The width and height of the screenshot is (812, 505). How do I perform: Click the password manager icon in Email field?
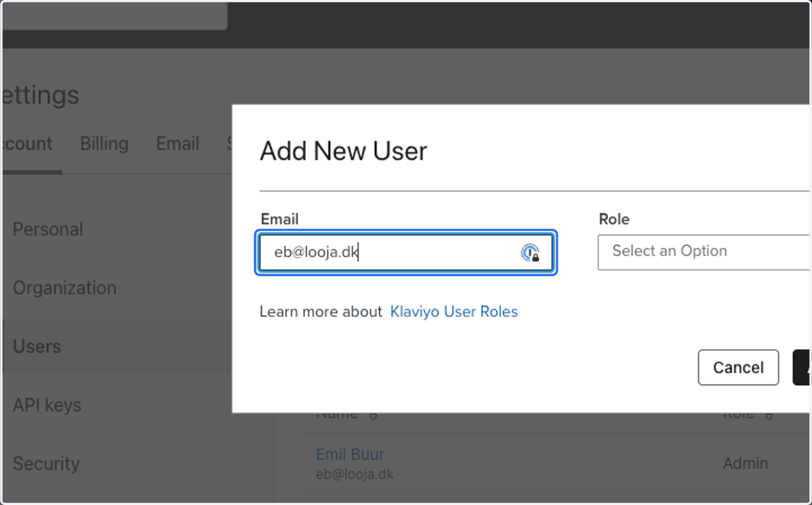tap(531, 253)
